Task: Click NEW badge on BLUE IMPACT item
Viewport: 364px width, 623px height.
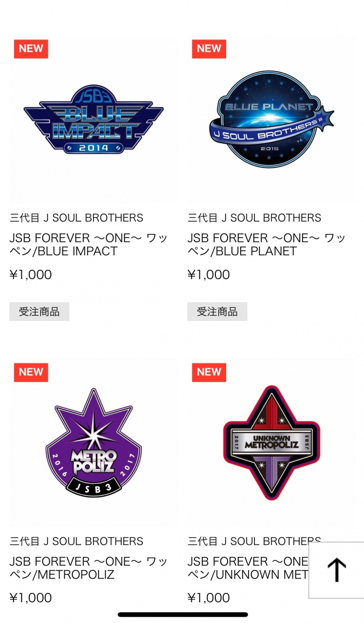Action: point(31,49)
